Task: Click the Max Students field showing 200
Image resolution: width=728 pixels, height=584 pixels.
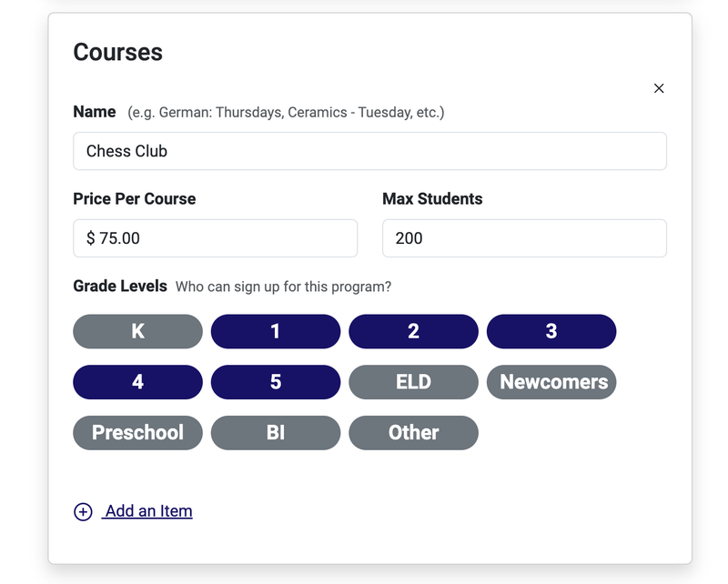Action: coord(524,237)
